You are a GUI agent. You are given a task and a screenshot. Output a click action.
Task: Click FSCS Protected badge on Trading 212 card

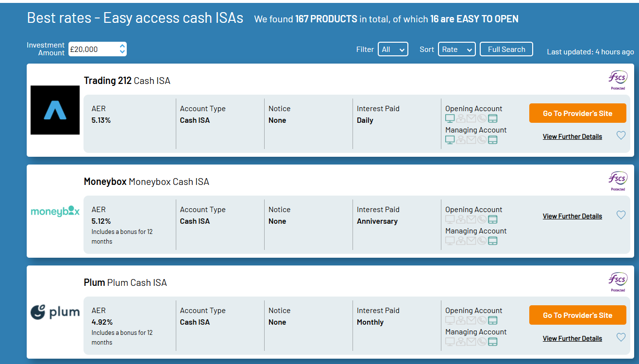[618, 81]
